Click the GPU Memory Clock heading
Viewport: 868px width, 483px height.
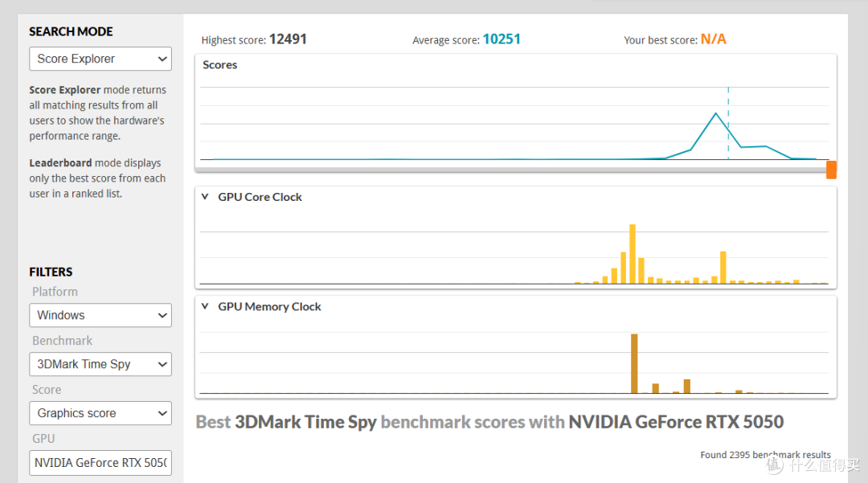point(269,306)
